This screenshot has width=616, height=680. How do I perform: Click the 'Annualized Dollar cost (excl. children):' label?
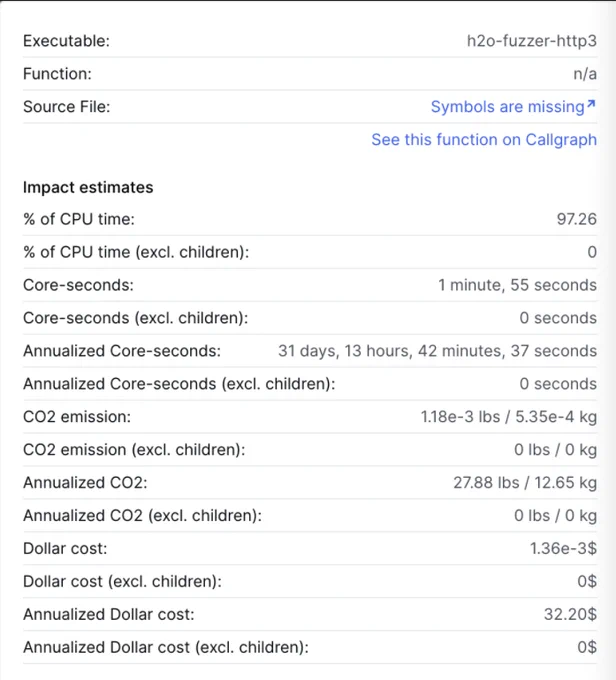(166, 647)
